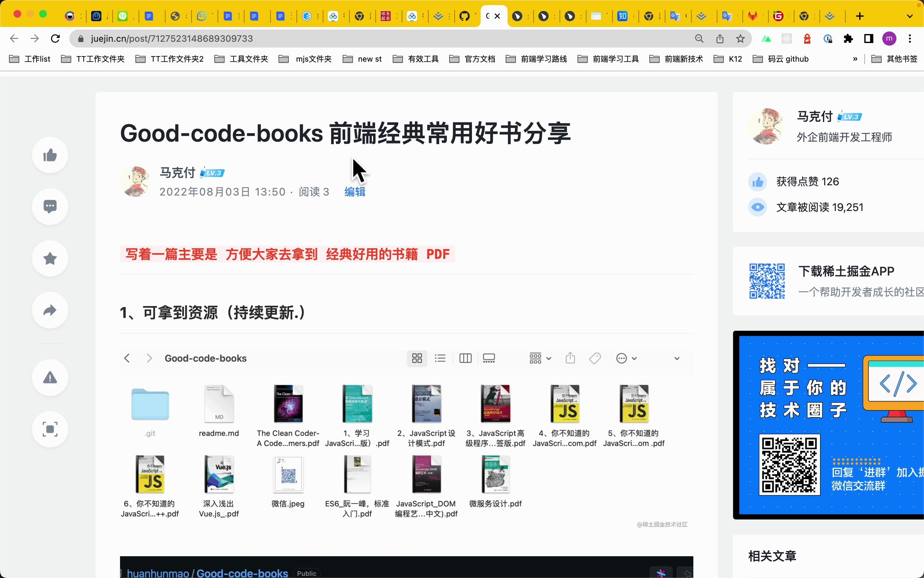Share the article using arrow icon
924x578 pixels.
[50, 310]
